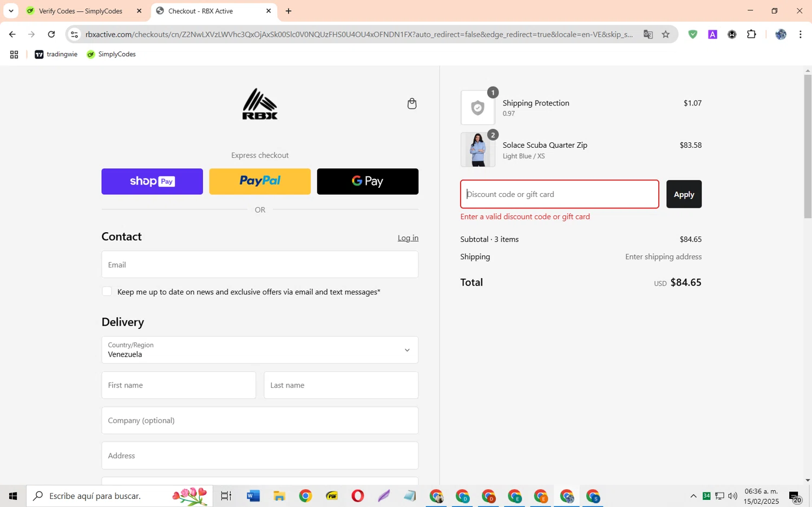Close the Verify Codes tab
This screenshot has width=812, height=507.
[x=139, y=11]
